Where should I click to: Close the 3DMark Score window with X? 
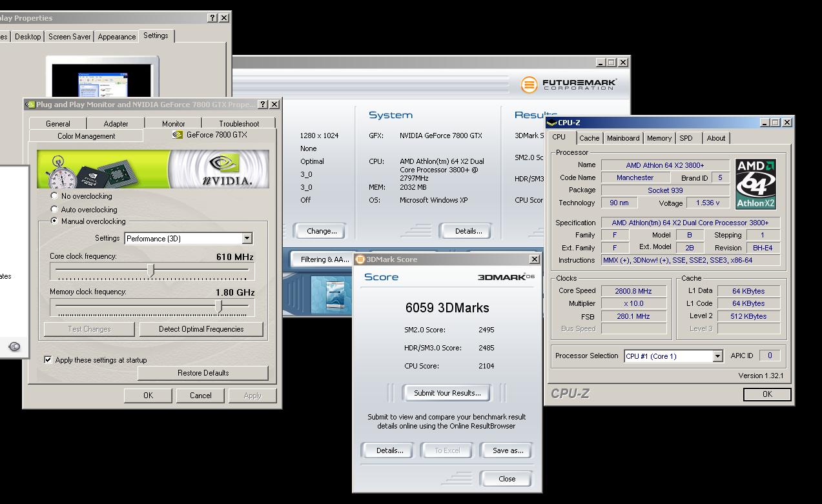534,259
